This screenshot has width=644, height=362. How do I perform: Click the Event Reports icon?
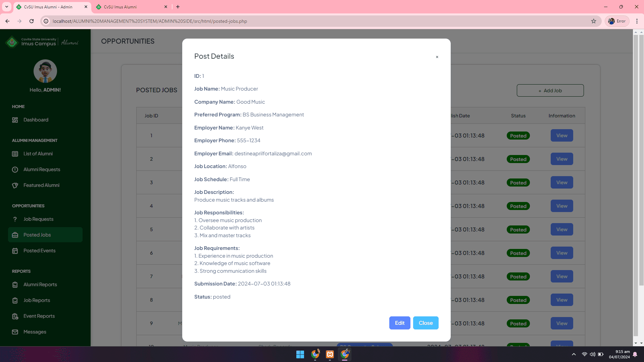click(15, 316)
